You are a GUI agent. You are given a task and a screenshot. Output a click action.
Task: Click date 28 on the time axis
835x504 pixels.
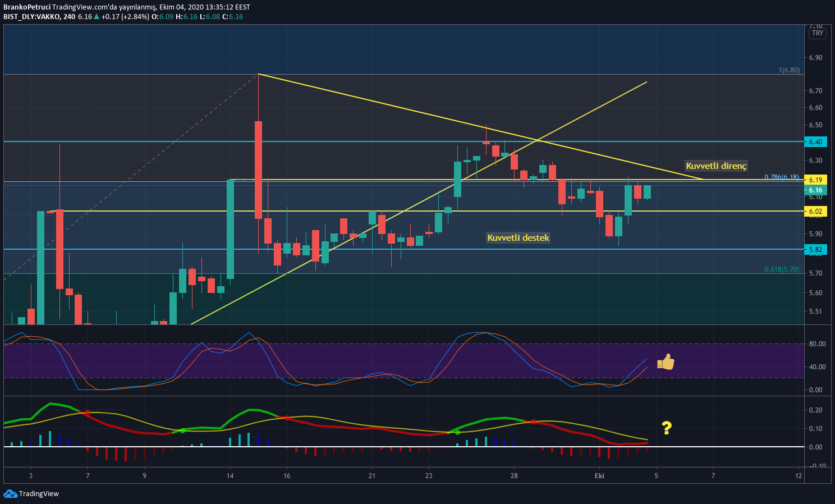click(x=514, y=476)
